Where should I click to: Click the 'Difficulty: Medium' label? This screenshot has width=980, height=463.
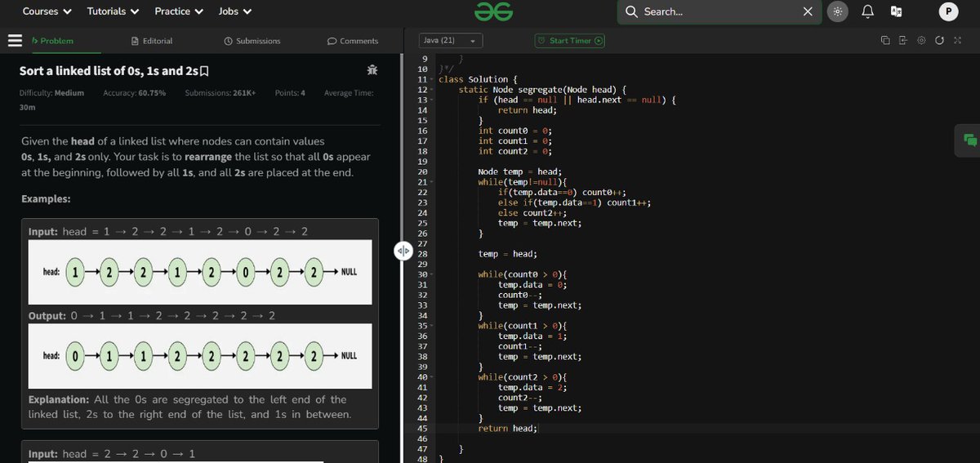[x=51, y=93]
